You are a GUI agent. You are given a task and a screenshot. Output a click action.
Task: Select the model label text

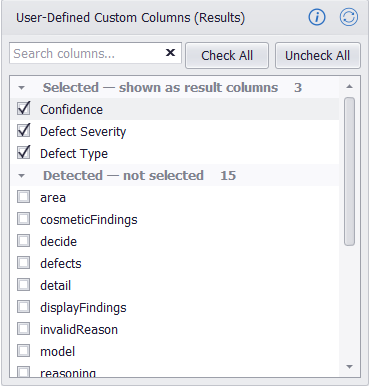[x=58, y=352]
